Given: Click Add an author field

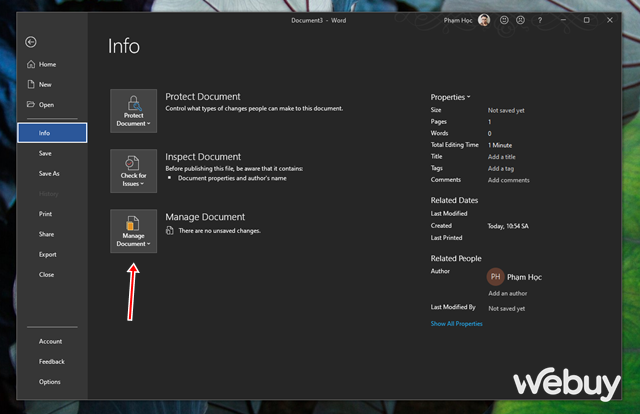Looking at the screenshot, I should pyautogui.click(x=509, y=293).
